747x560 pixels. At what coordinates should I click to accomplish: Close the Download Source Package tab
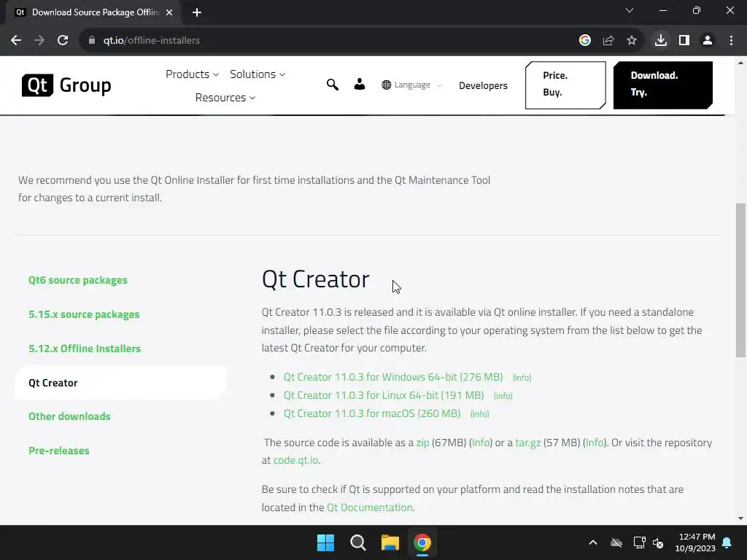pyautogui.click(x=169, y=12)
